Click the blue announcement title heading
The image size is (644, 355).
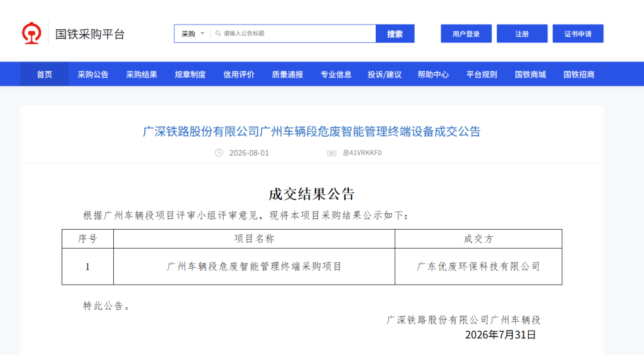click(x=312, y=131)
